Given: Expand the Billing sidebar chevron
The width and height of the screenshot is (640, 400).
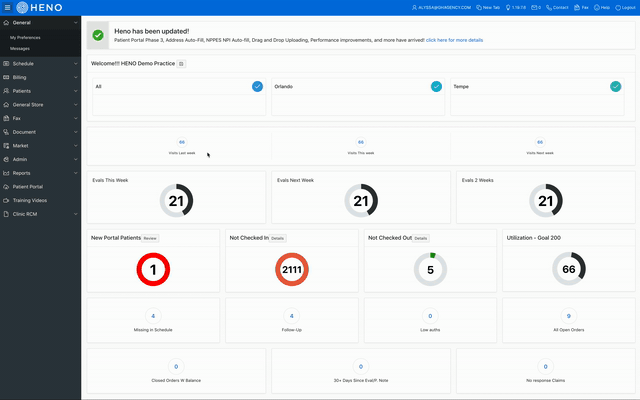Looking at the screenshot, I should [76, 77].
